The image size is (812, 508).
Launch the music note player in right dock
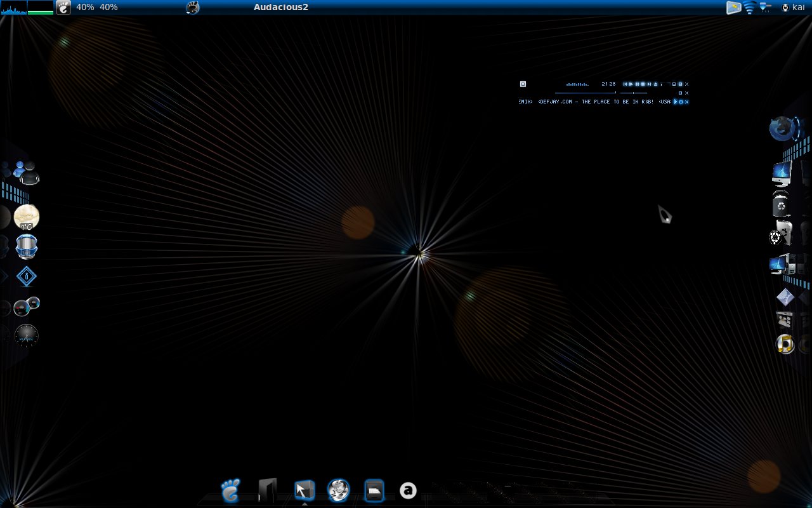785,344
